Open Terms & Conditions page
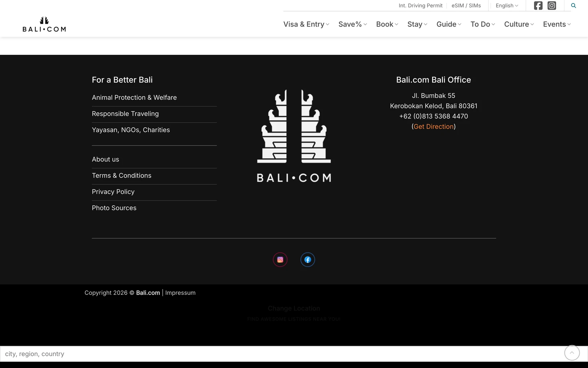This screenshot has width=588, height=368. pyautogui.click(x=122, y=176)
